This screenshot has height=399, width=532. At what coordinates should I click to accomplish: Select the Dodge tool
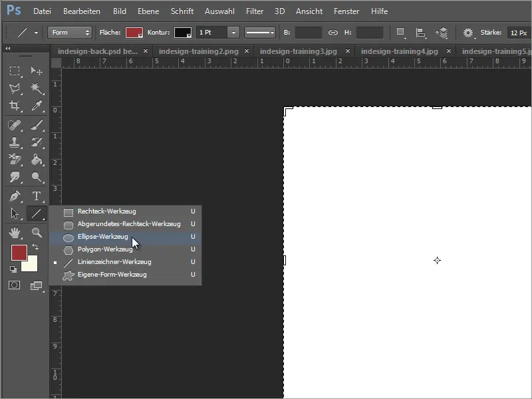pos(37,177)
